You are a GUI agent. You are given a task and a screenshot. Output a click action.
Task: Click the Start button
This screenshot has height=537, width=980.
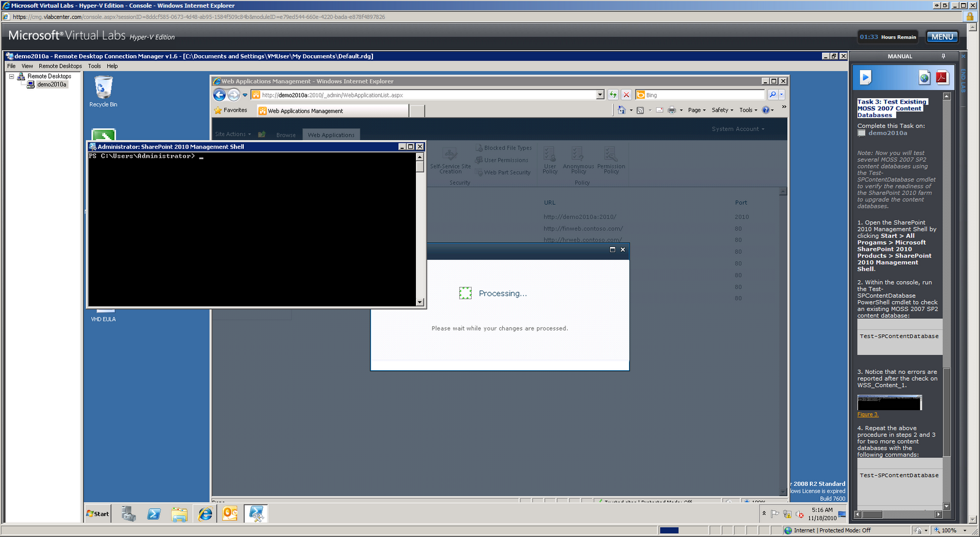coord(98,514)
